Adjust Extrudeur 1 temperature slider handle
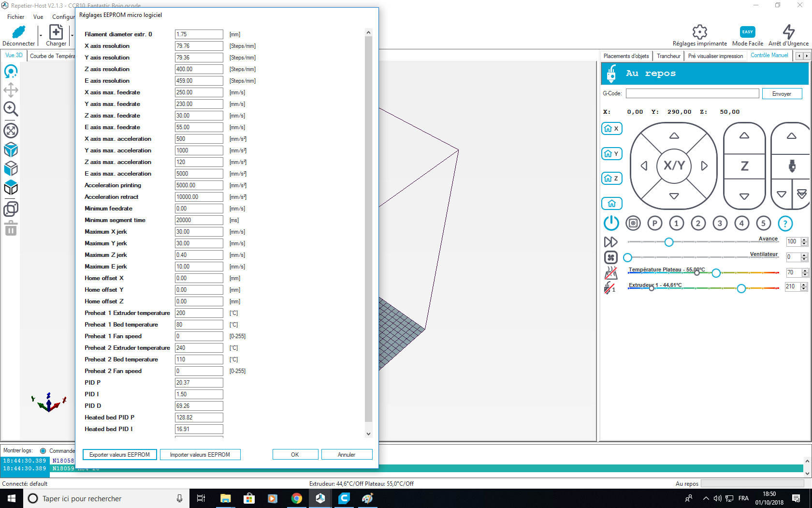The height and width of the screenshot is (508, 812). tap(741, 288)
